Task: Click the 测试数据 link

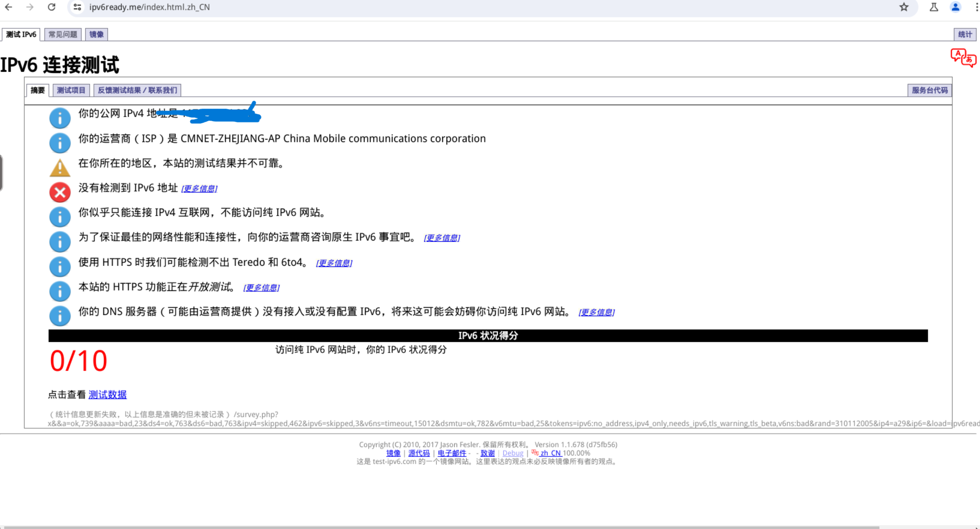Action: tap(107, 395)
